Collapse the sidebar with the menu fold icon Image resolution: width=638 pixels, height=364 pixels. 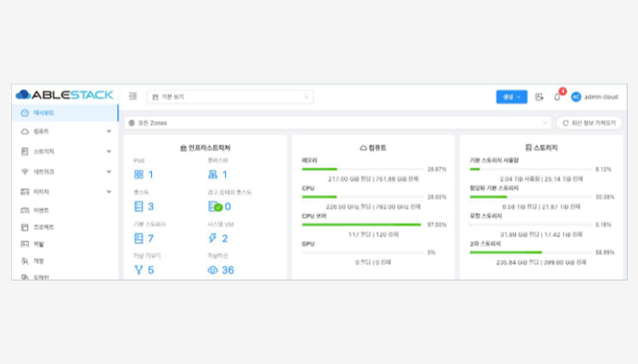click(133, 97)
